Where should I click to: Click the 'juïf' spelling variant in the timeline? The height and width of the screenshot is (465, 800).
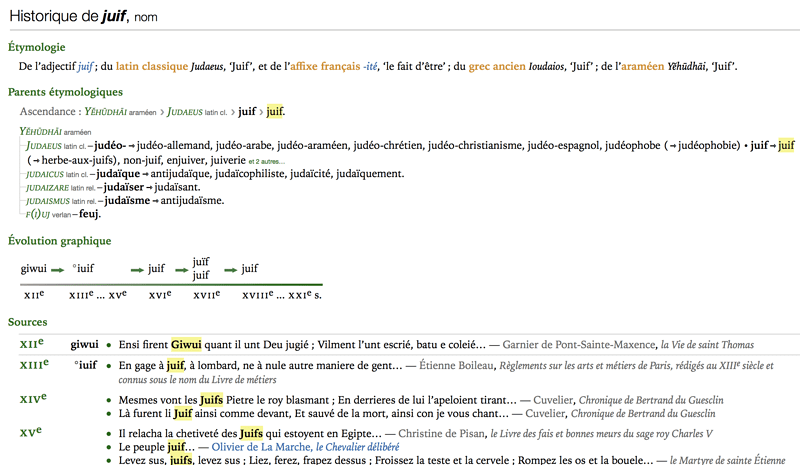(x=200, y=262)
